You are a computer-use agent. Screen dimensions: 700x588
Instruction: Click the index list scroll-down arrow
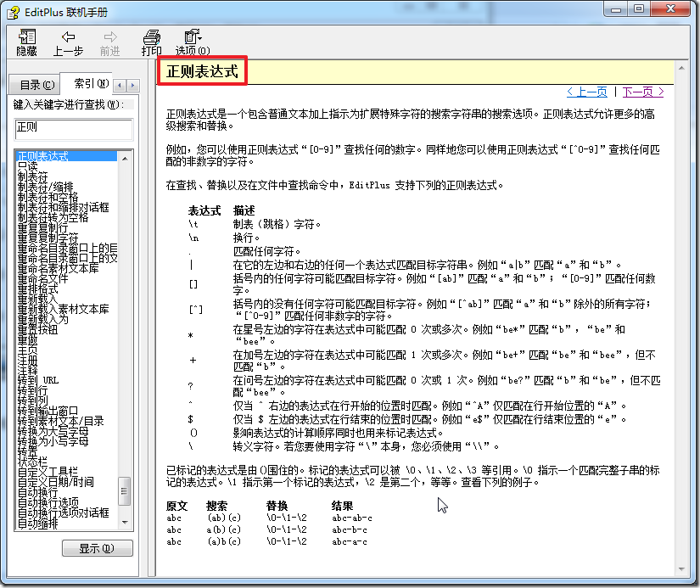coord(125,523)
